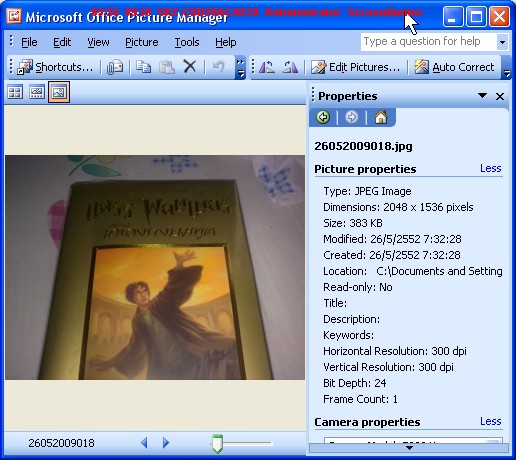Screen dimensions: 516x460
Task: Switch to Thumbnail view
Action: [x=15, y=92]
